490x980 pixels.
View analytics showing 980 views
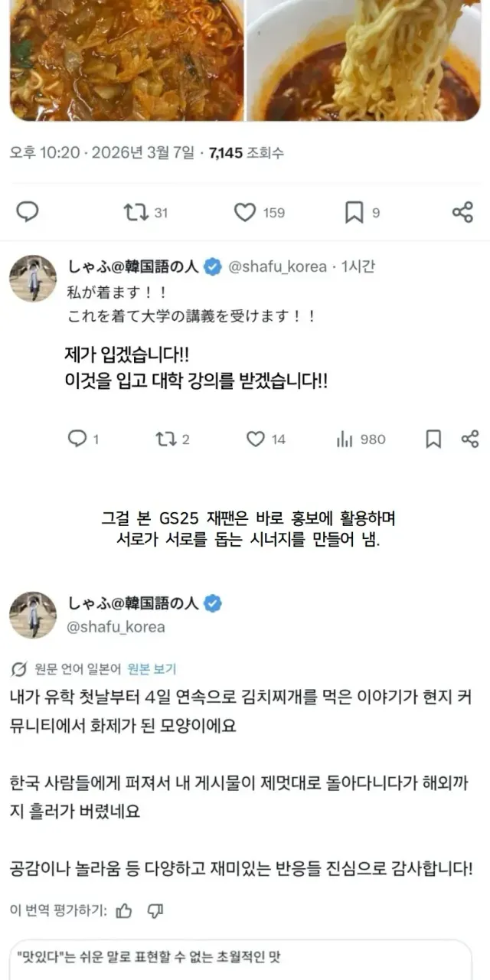click(x=361, y=439)
